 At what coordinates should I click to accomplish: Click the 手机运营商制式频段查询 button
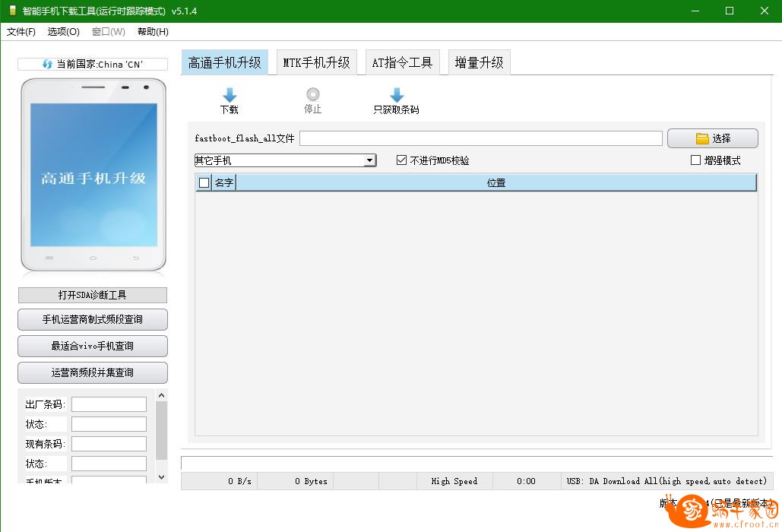pyautogui.click(x=92, y=320)
